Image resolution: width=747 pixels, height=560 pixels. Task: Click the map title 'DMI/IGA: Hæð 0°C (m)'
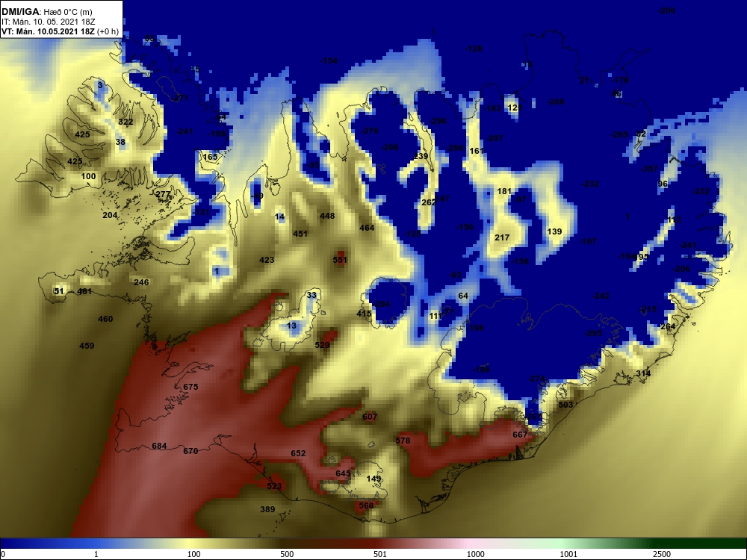click(46, 11)
